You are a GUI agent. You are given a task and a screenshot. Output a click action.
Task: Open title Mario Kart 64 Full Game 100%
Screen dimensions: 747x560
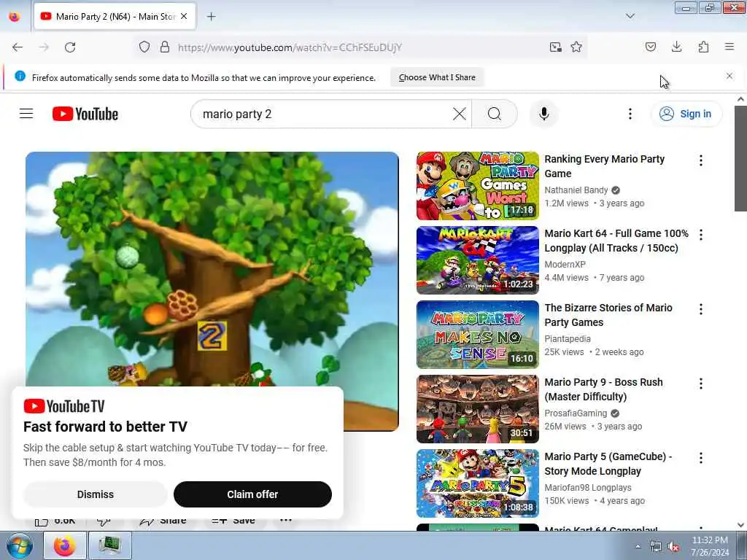(x=616, y=241)
